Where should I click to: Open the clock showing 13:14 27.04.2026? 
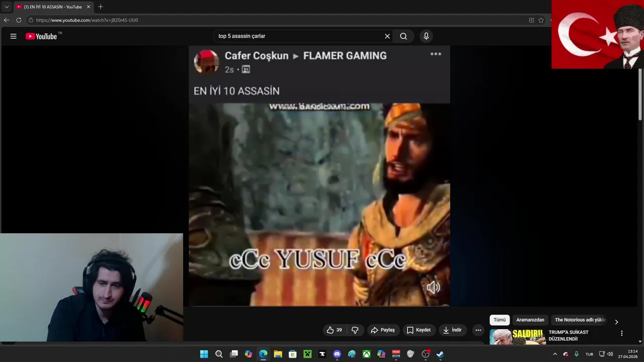628,354
